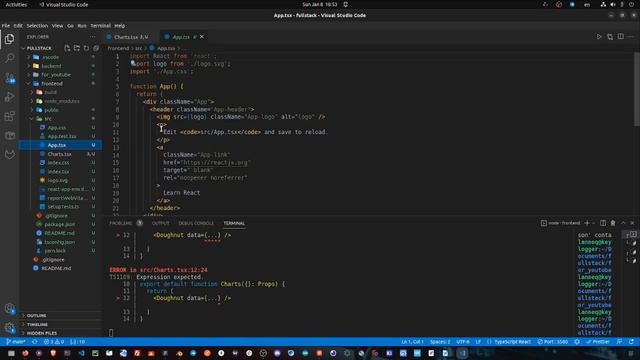Open the Help menu
This screenshot has height=360, width=640.
[120, 25]
